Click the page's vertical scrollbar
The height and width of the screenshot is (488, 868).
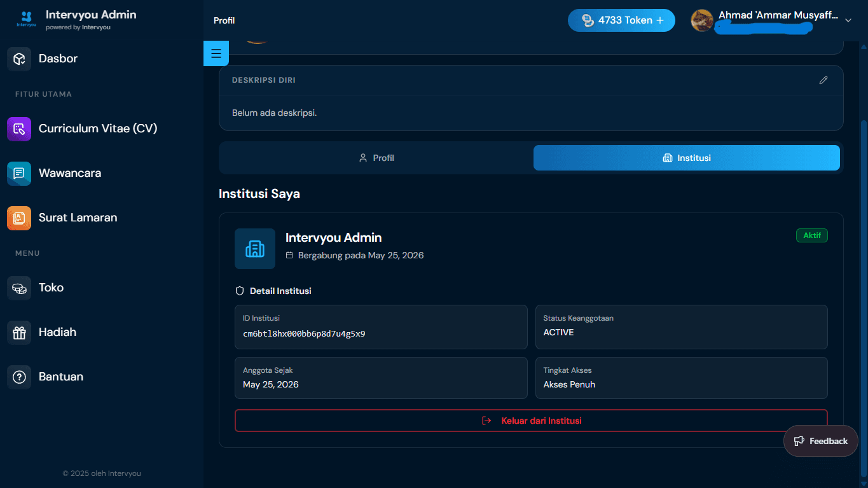pos(864,299)
